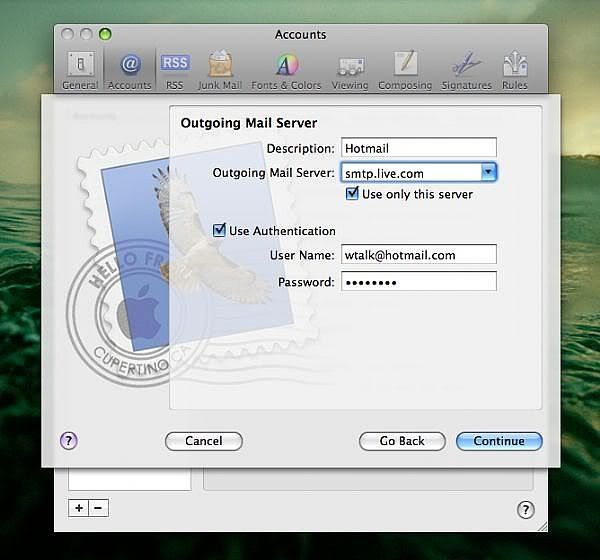Click the smtp.live.com server text field
The width and height of the screenshot is (600, 560).
pyautogui.click(x=411, y=173)
